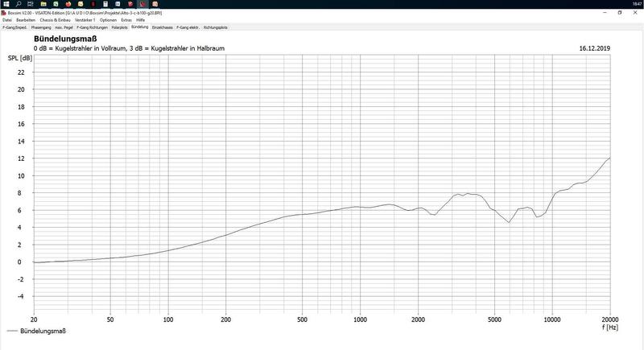Open the Chassis & Einbau menu
The height and width of the screenshot is (350, 644).
point(55,19)
